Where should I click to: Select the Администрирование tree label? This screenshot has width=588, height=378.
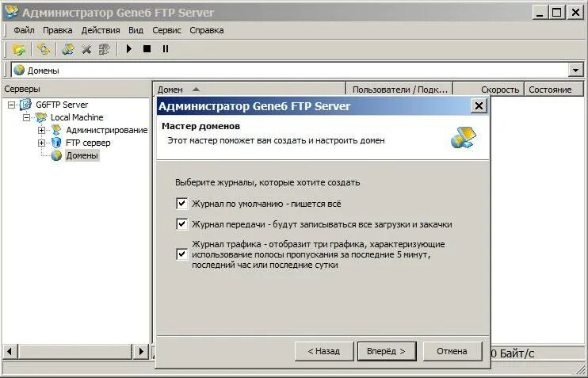click(x=107, y=130)
